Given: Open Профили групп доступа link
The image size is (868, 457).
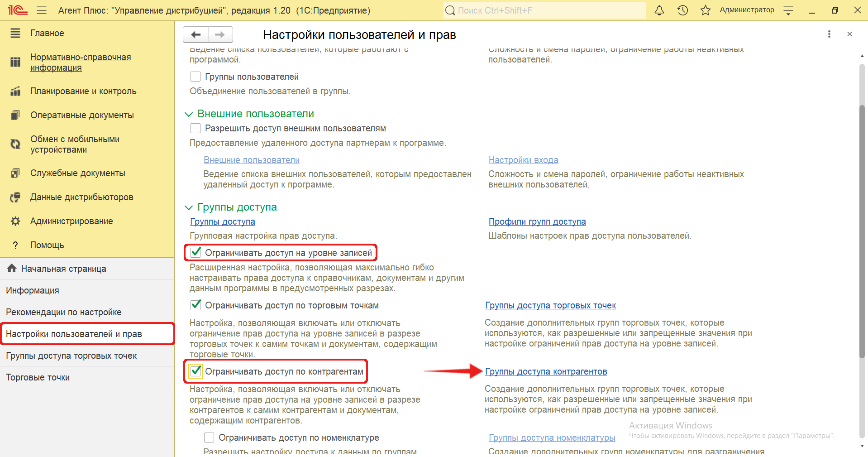Looking at the screenshot, I should pos(537,221).
